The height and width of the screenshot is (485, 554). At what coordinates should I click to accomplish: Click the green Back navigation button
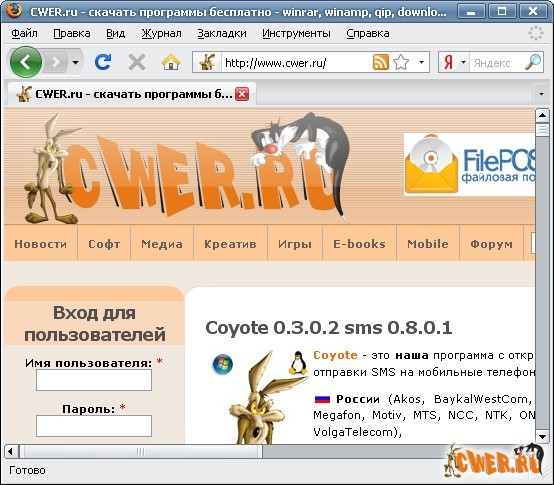[x=26, y=62]
